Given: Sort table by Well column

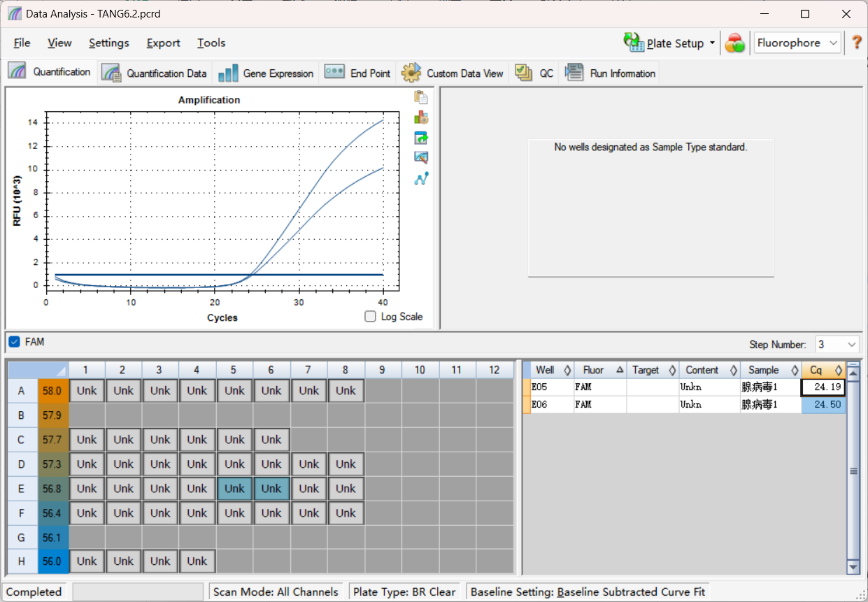Looking at the screenshot, I should point(552,370).
